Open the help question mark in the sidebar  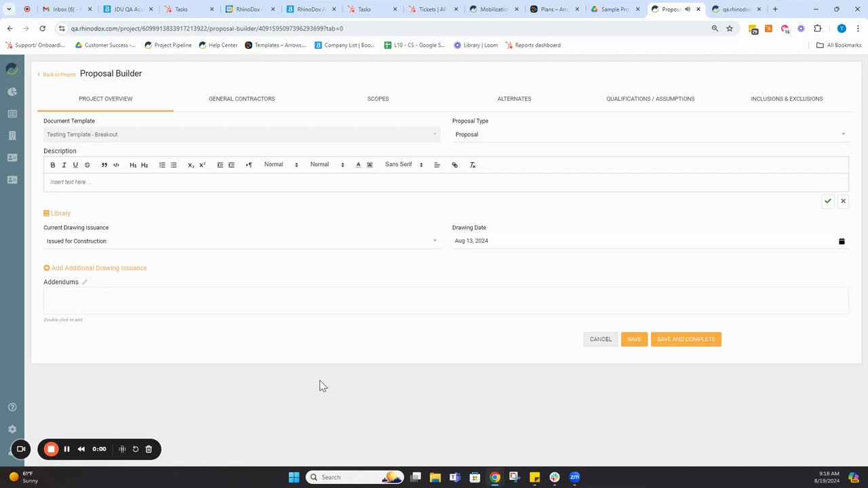(12, 407)
